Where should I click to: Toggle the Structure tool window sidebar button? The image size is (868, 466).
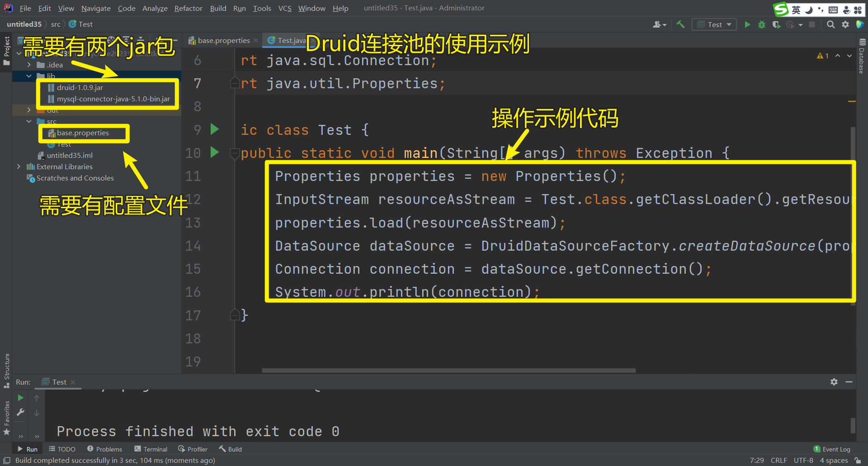click(x=6, y=371)
